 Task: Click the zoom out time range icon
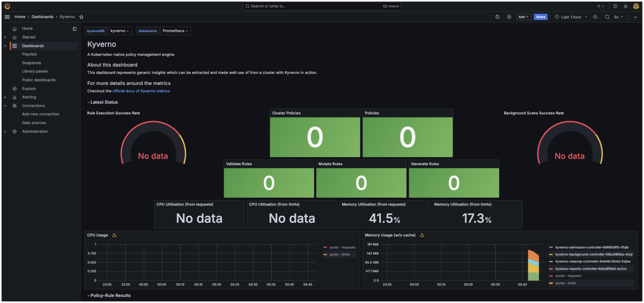[595, 17]
